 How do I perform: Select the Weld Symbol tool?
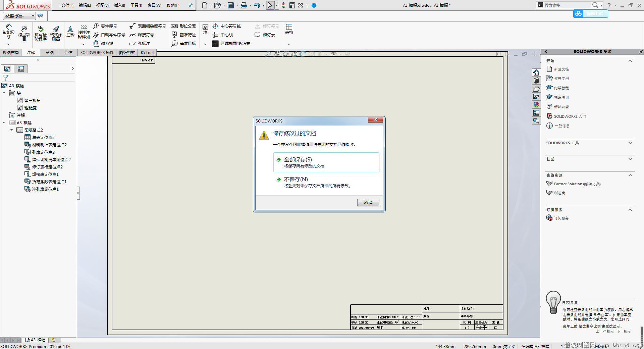[142, 35]
